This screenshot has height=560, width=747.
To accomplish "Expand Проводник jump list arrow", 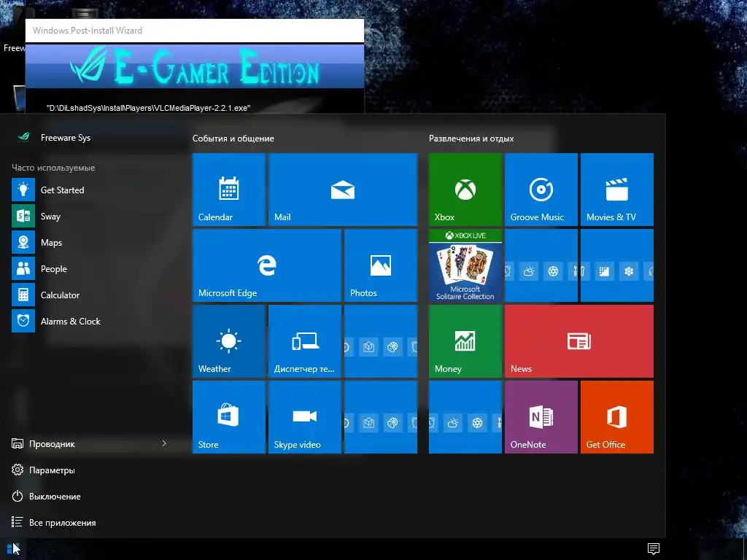I will 164,443.
